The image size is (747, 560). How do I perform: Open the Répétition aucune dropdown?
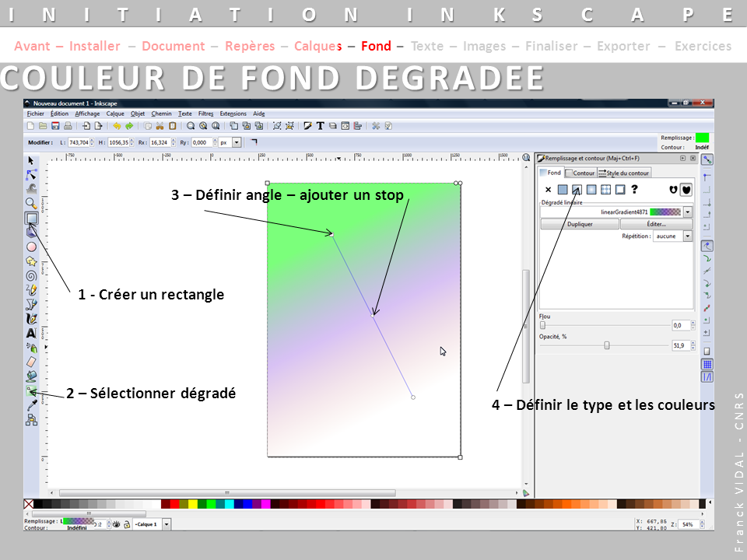(687, 236)
